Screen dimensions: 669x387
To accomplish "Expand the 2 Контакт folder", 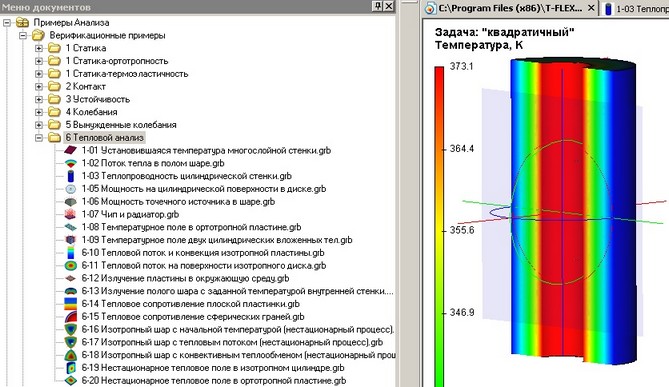I will (39, 87).
